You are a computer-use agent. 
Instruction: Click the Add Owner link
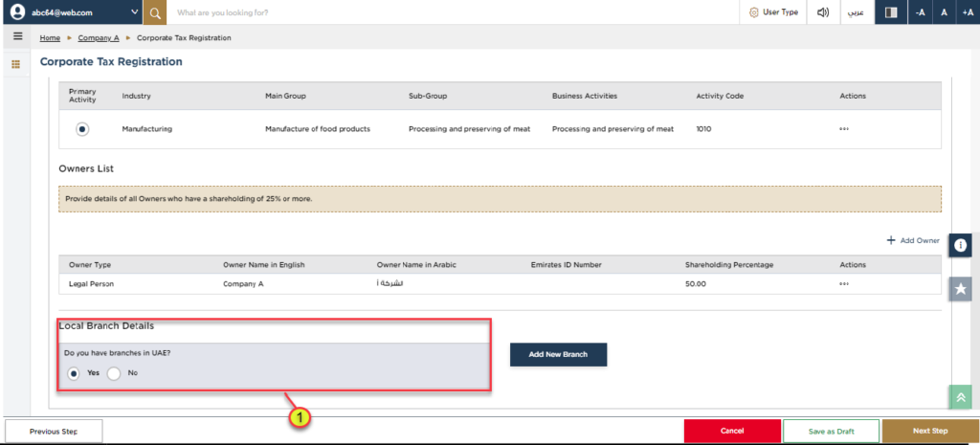point(913,240)
